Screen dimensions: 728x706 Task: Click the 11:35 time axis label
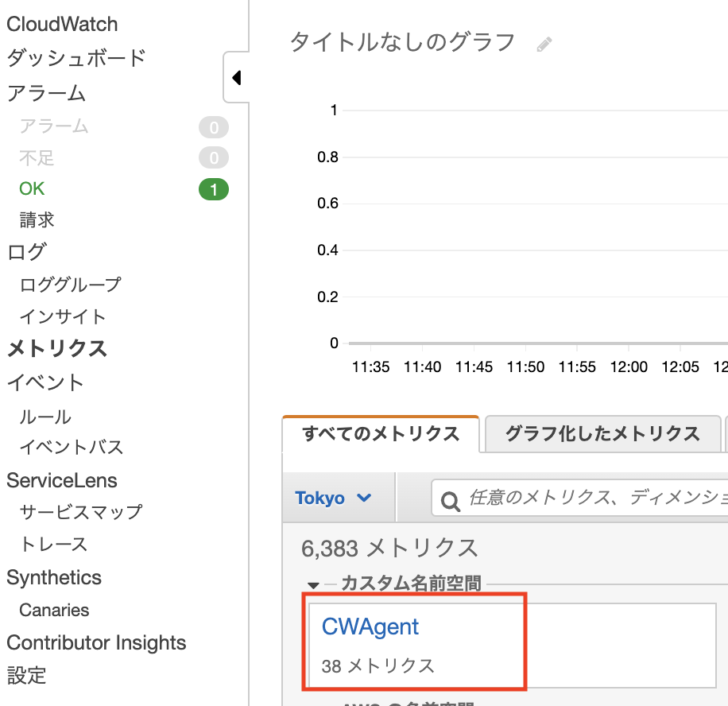click(370, 367)
